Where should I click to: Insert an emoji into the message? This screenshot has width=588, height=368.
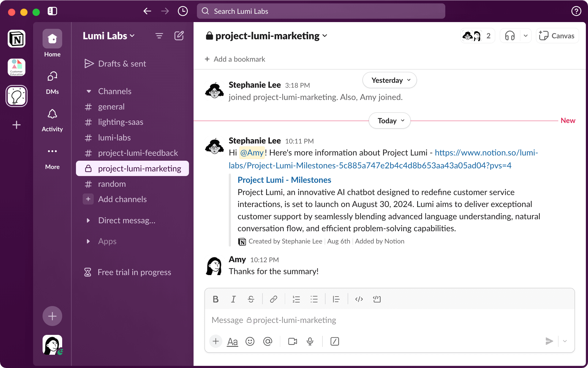(x=250, y=341)
